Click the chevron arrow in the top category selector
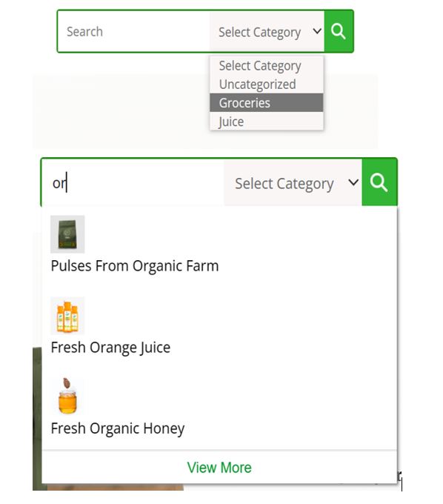Viewport: 443px width, 504px height. point(317,31)
